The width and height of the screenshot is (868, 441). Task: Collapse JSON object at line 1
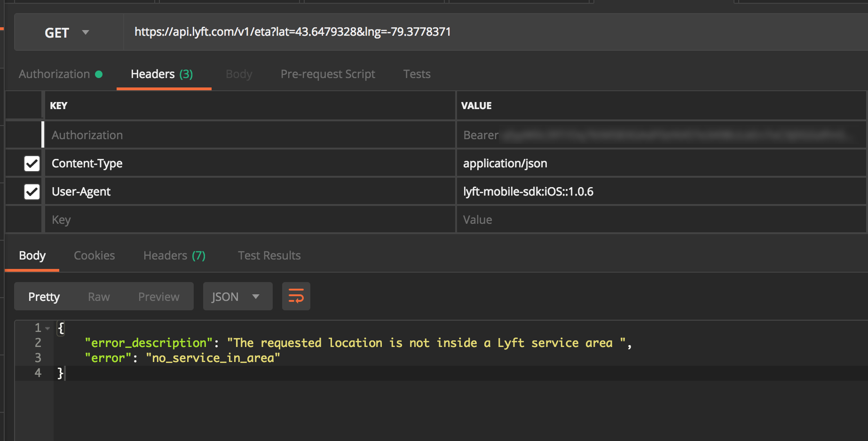(x=47, y=328)
